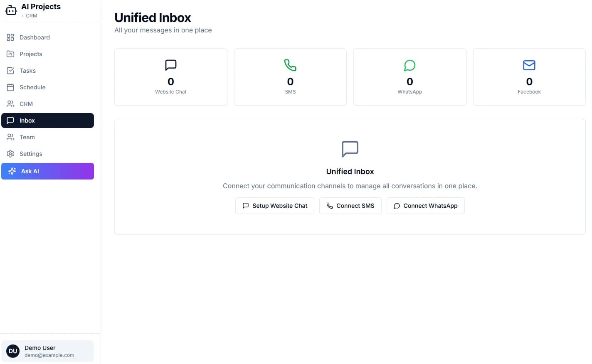Image resolution: width=592 pixels, height=364 pixels.
Task: Click the Connect WhatsApp button
Action: 425,205
